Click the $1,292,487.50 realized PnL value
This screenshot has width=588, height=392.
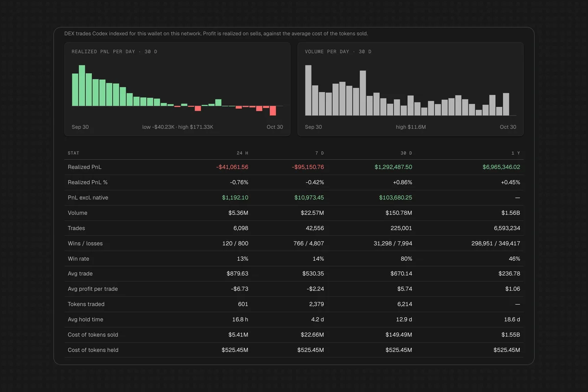[393, 167]
